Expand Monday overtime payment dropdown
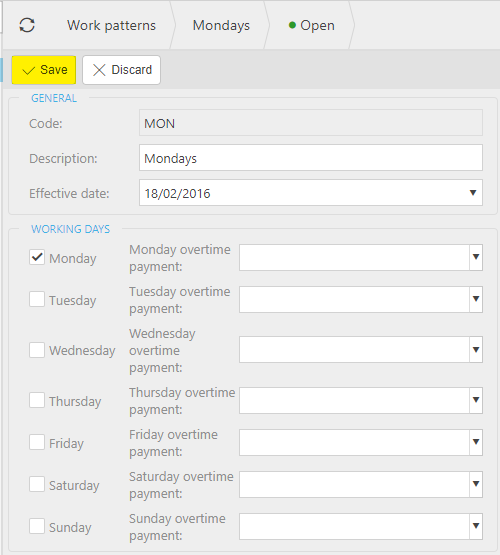Image resolution: width=500 pixels, height=555 pixels. click(476, 257)
